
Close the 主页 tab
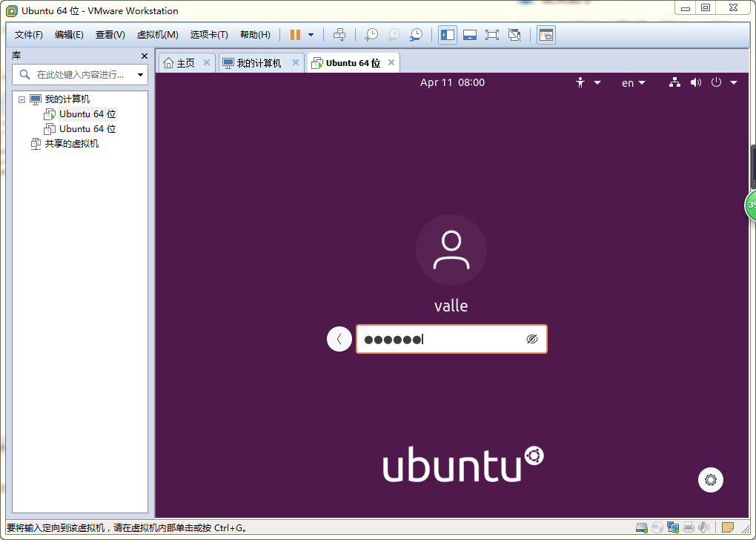coord(206,62)
